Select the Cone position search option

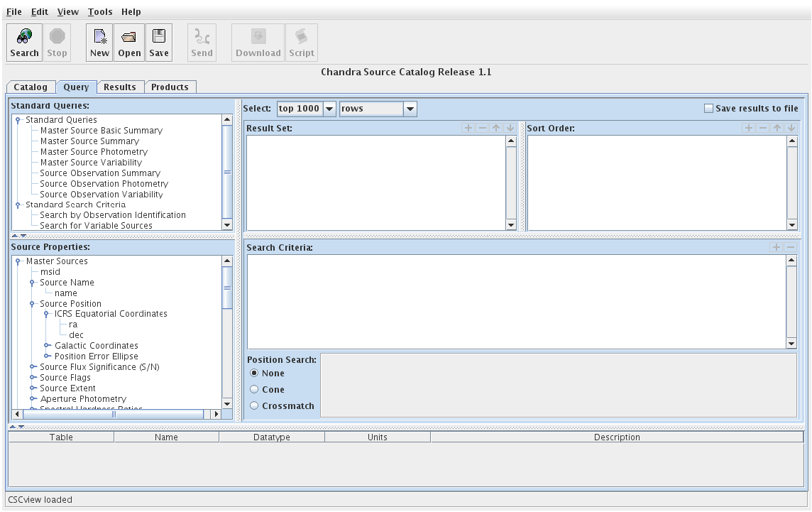(x=254, y=390)
